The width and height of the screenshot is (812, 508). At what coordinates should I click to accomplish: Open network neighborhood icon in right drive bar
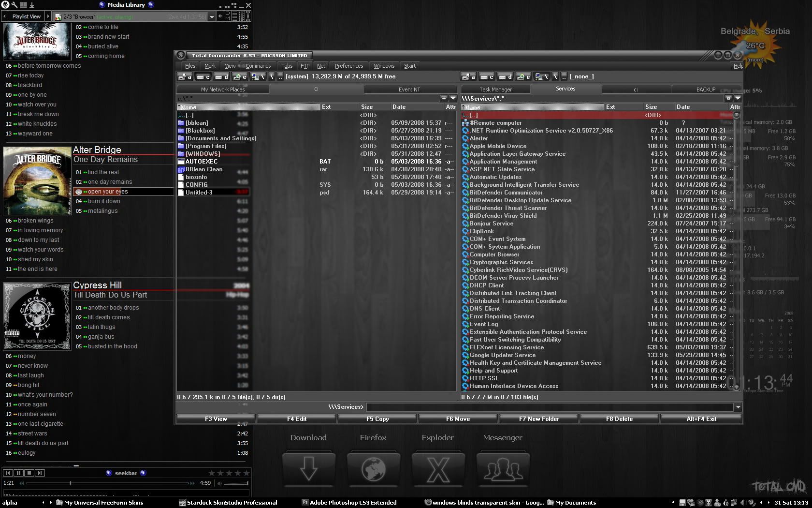(542, 76)
